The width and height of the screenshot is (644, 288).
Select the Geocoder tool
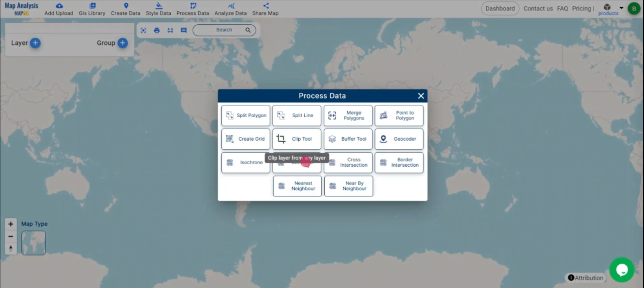pos(399,139)
